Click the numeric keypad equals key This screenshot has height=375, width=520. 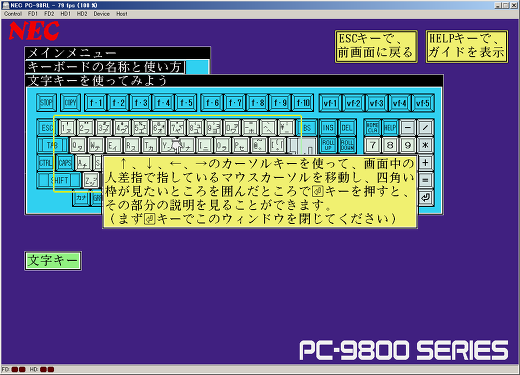pyautogui.click(x=425, y=180)
